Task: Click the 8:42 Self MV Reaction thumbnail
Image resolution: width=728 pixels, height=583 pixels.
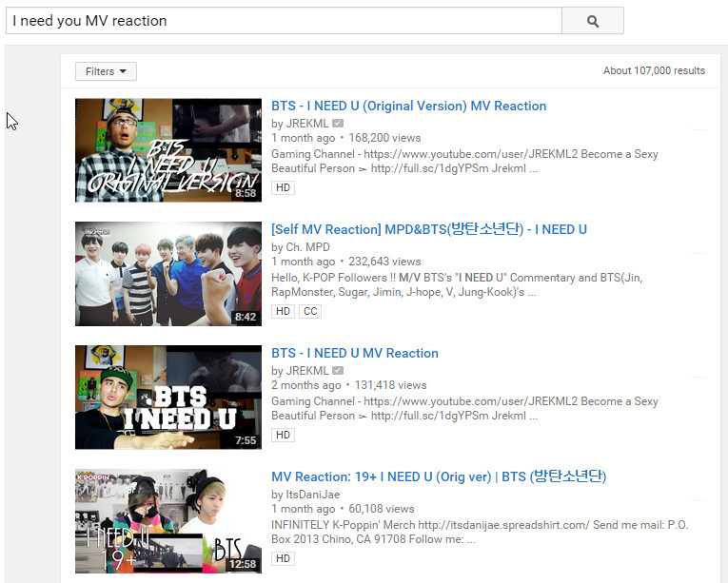Action: click(168, 273)
